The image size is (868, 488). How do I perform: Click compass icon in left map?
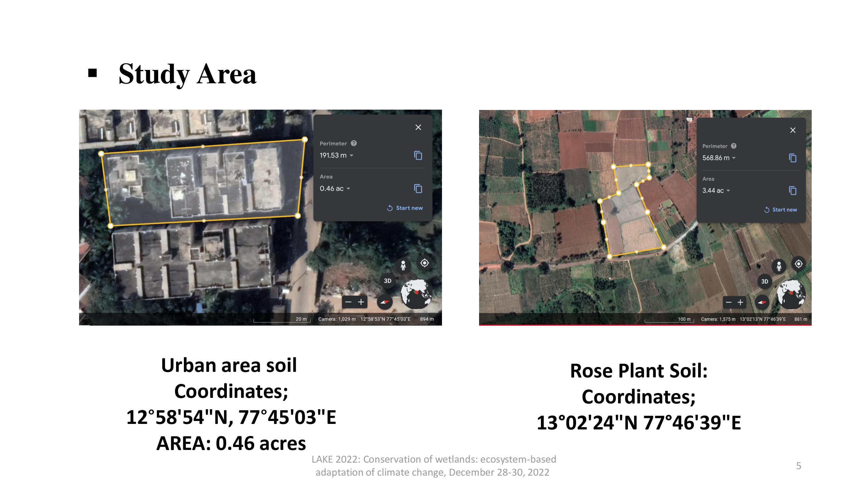click(384, 302)
